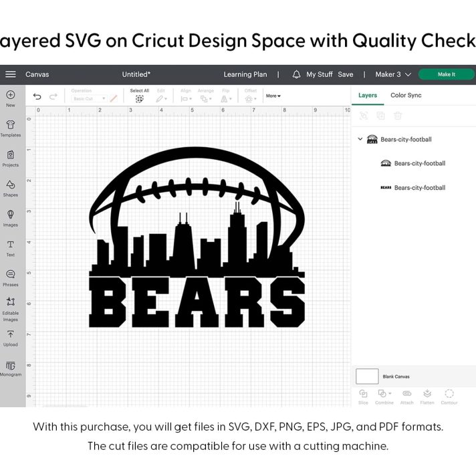Open the Templates panel
Screen dimensions: 476x476
pos(11,129)
